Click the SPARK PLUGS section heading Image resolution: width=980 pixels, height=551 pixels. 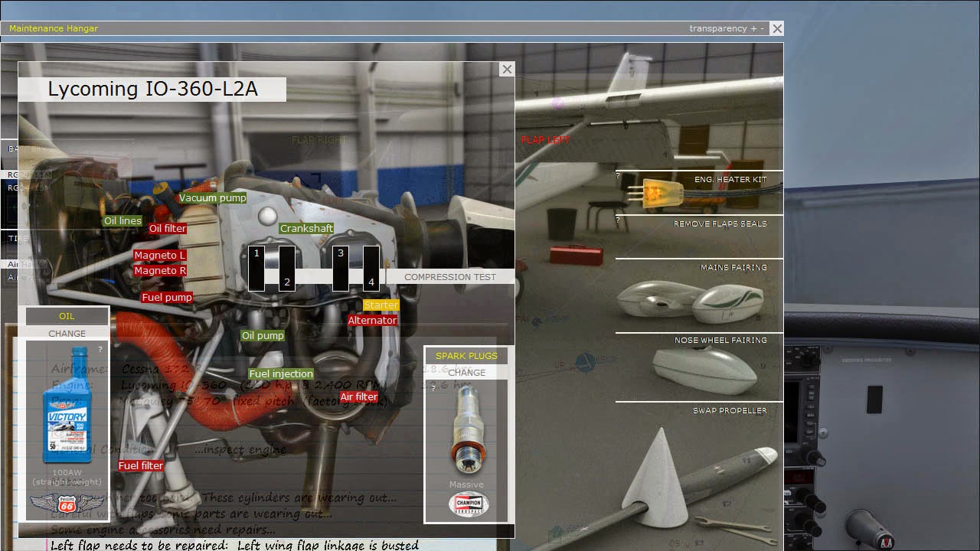pyautogui.click(x=466, y=356)
